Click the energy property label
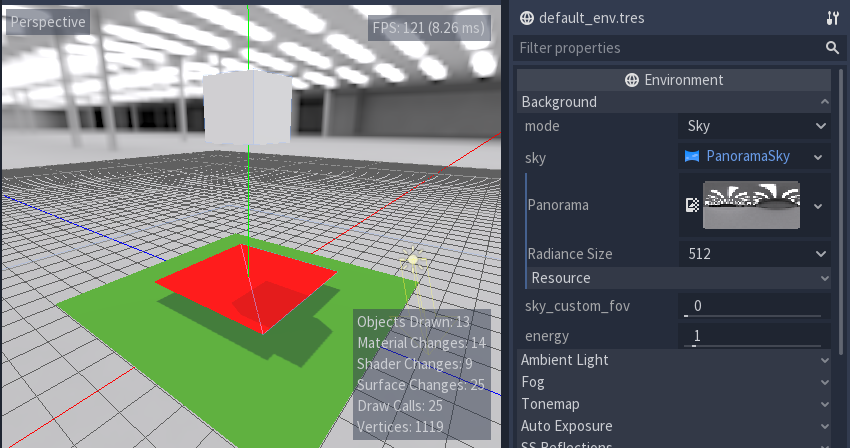 click(546, 336)
